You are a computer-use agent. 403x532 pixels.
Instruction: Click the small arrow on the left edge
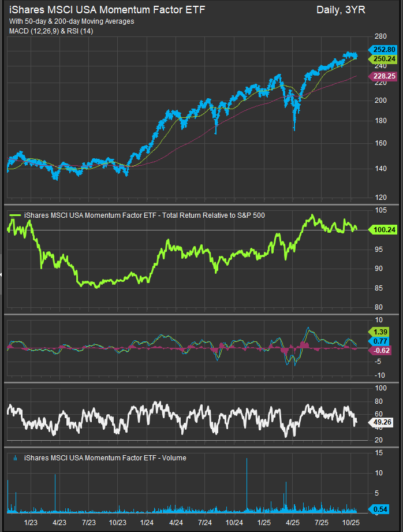coord(2,275)
